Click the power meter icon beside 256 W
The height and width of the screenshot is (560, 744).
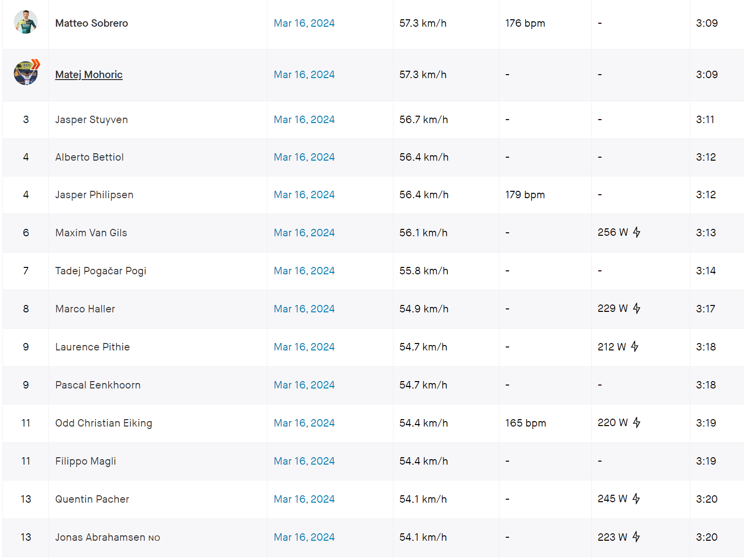637,232
